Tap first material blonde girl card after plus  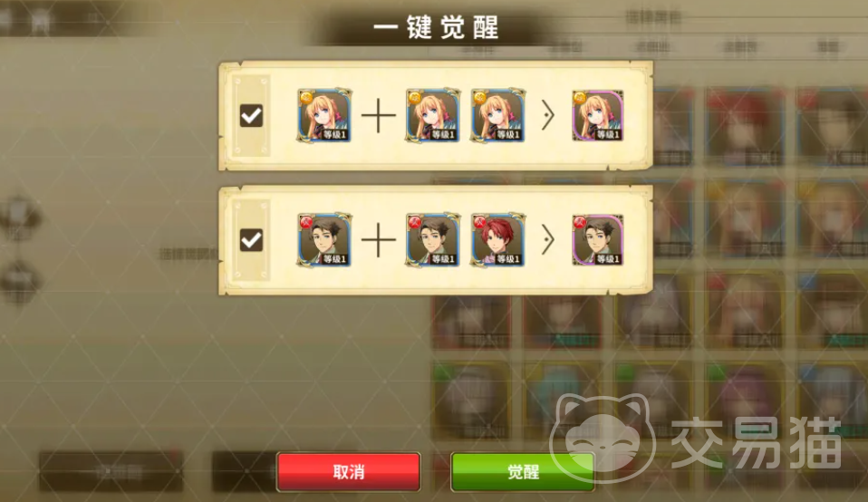point(433,115)
